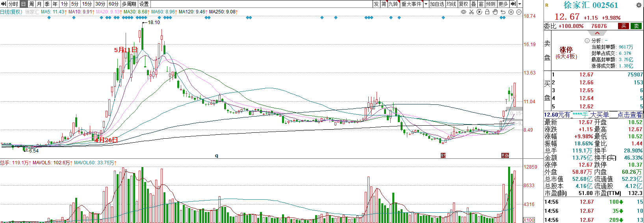The image size is (644, 223).
Task: Click the eye visibility icon above chart
Action: tap(464, 12)
